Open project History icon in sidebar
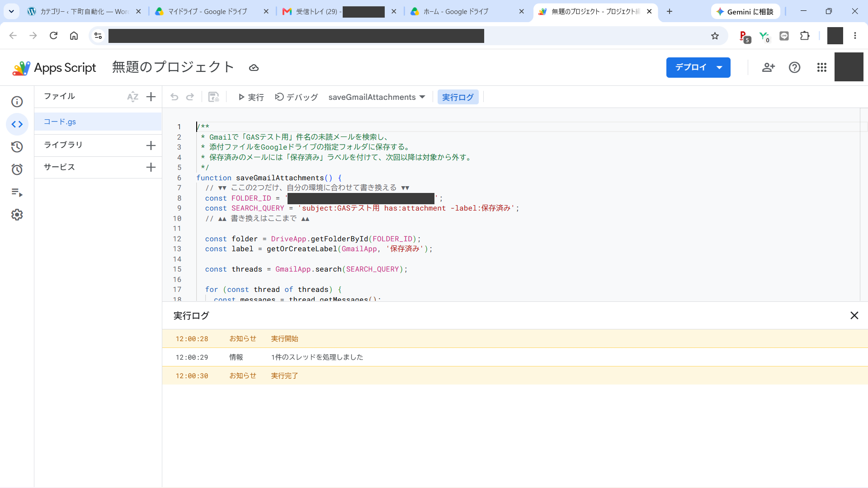This screenshot has height=488, width=868. point(17,147)
